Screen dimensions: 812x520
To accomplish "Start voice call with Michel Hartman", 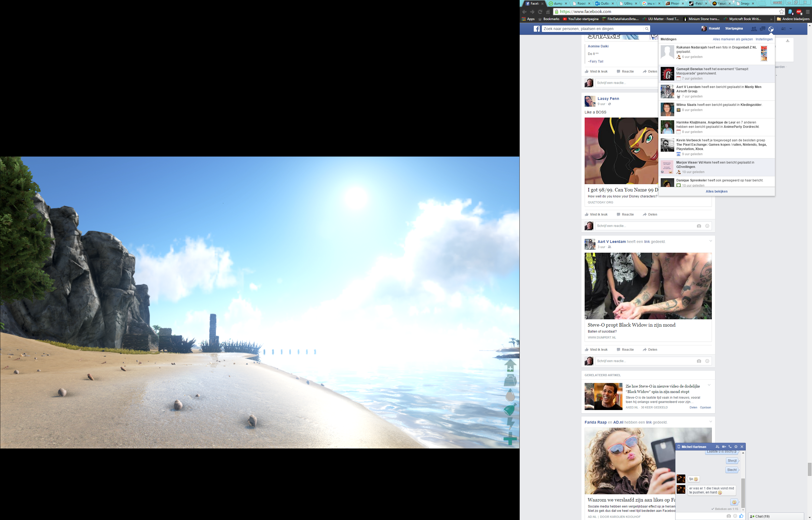I will coord(730,447).
